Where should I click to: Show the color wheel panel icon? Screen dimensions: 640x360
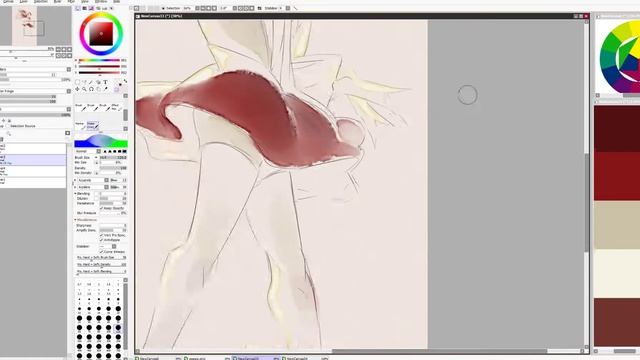(x=78, y=8)
